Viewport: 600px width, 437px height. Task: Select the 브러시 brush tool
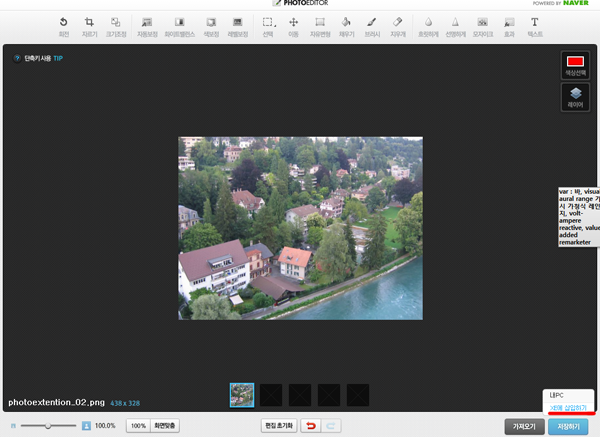coord(372,27)
